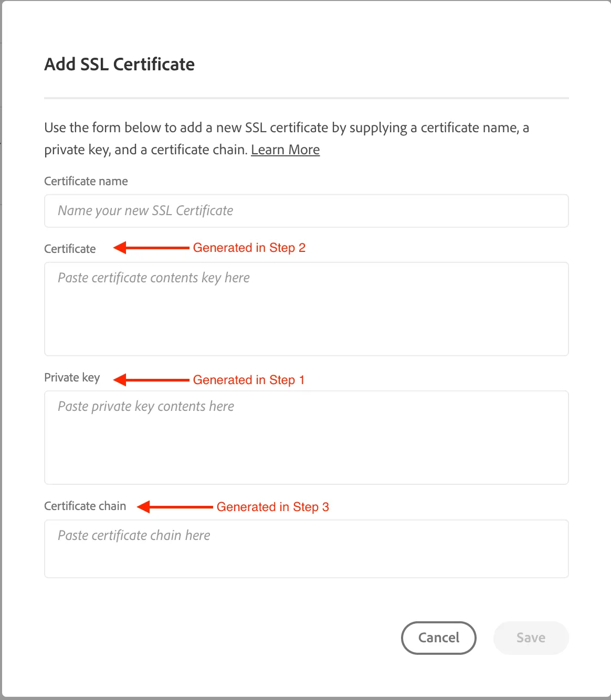
Task: Click the red arrow pointing to Private key
Action: pos(150,379)
